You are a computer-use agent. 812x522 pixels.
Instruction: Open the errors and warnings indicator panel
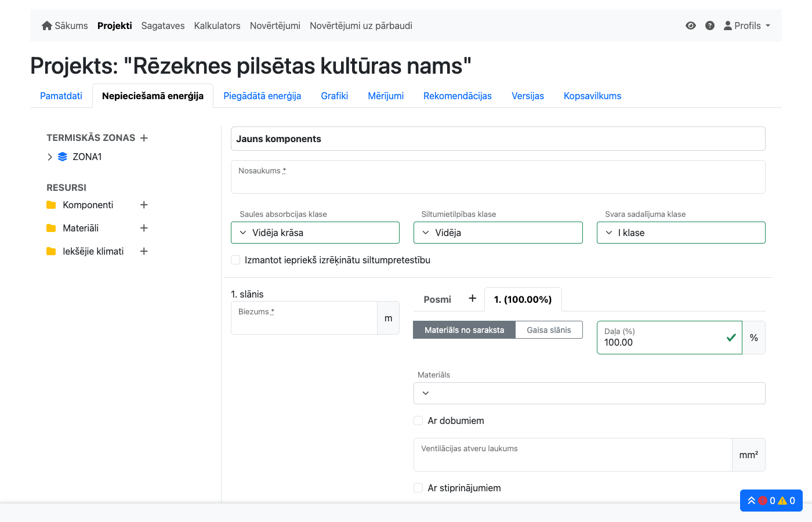click(x=771, y=501)
